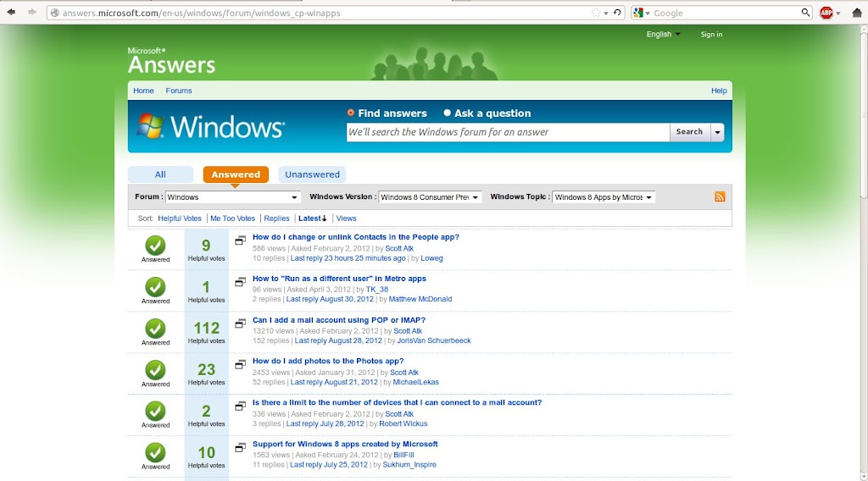Open 'How do I add photos to the Photos app?'
The image size is (868, 481).
(328, 361)
